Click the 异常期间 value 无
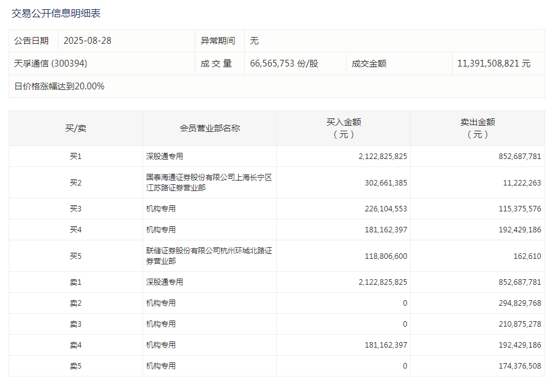 (254, 41)
